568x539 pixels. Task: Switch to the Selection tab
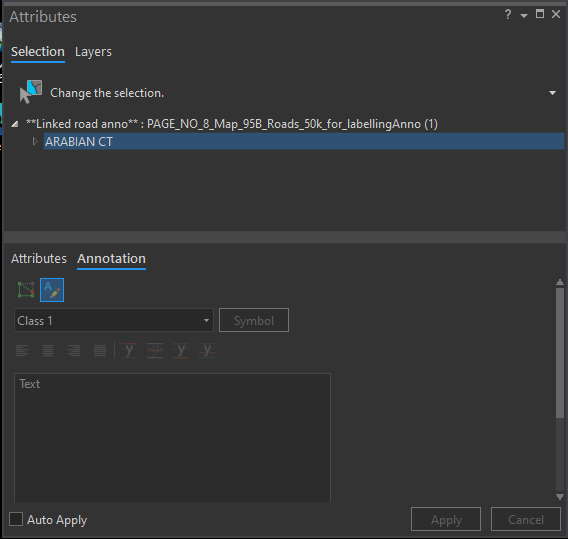coord(38,52)
